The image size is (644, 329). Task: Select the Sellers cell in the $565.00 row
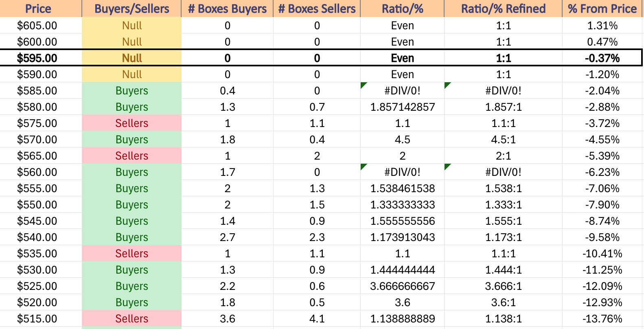(131, 156)
